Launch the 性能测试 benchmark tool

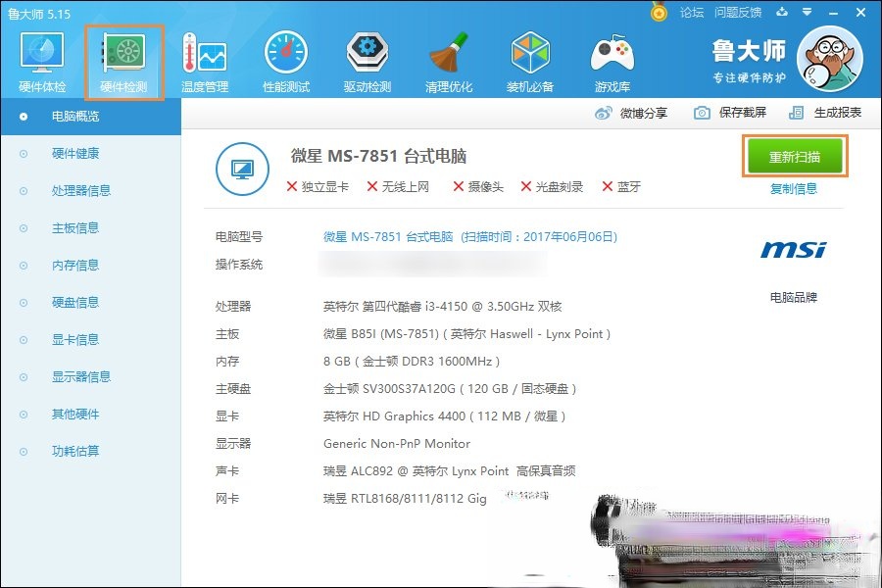[284, 59]
